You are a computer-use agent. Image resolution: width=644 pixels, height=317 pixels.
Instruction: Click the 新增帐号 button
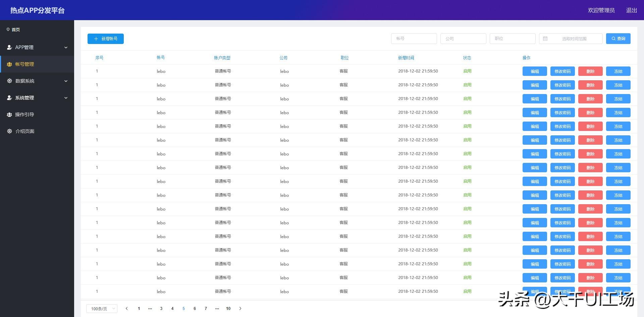106,39
